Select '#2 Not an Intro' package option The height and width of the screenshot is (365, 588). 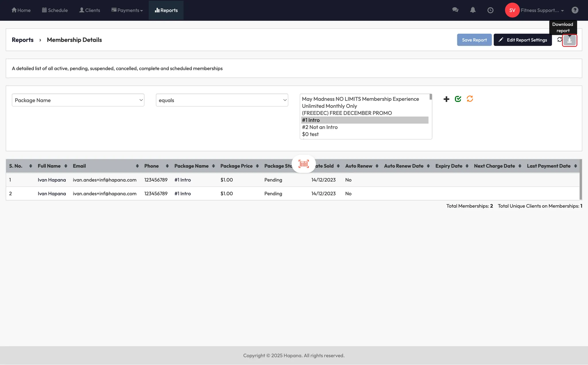pos(320,127)
